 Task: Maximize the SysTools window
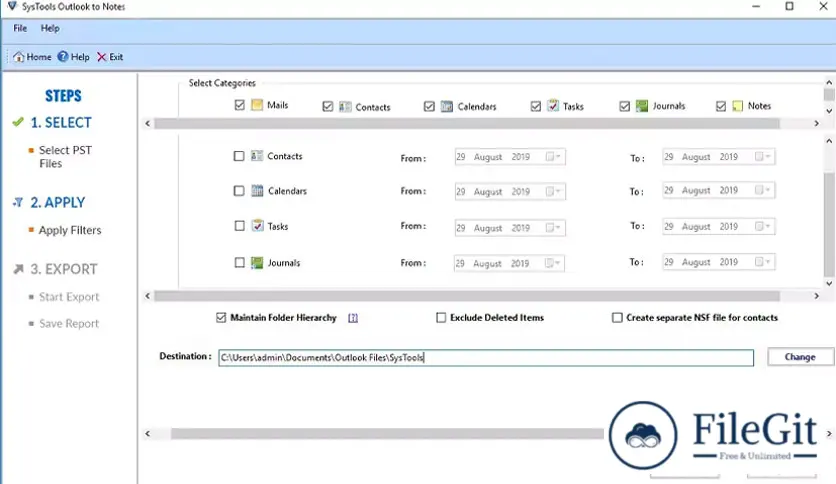click(x=790, y=6)
